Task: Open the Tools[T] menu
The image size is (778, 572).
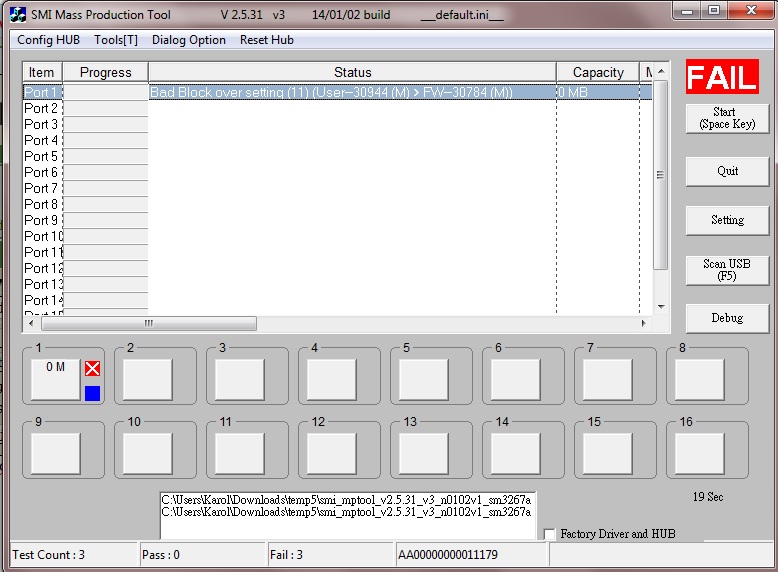Action: 116,40
